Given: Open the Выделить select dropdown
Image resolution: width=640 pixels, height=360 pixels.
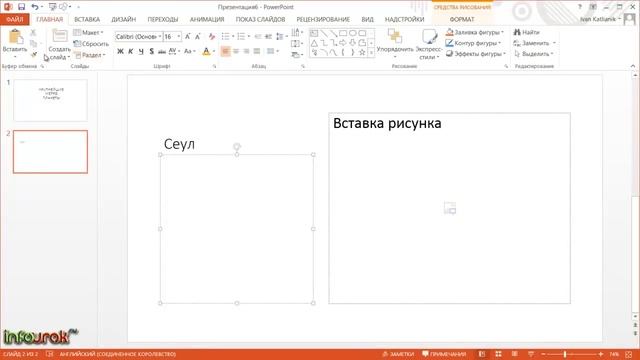Looking at the screenshot, I should click(534, 53).
